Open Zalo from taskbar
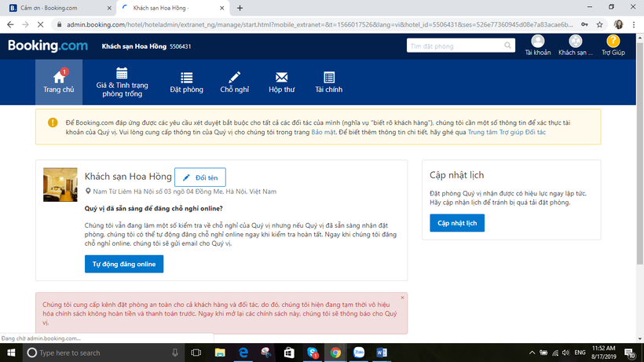 (359, 353)
